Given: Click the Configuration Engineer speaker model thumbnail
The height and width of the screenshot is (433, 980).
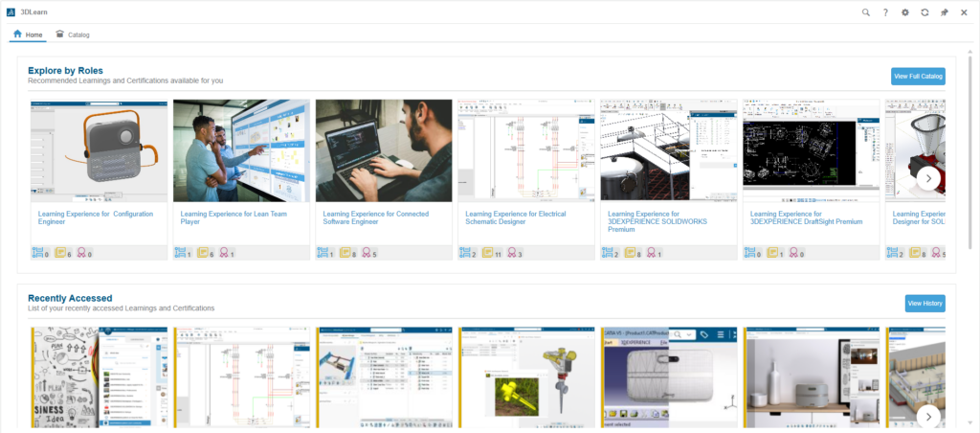Looking at the screenshot, I should (100, 150).
